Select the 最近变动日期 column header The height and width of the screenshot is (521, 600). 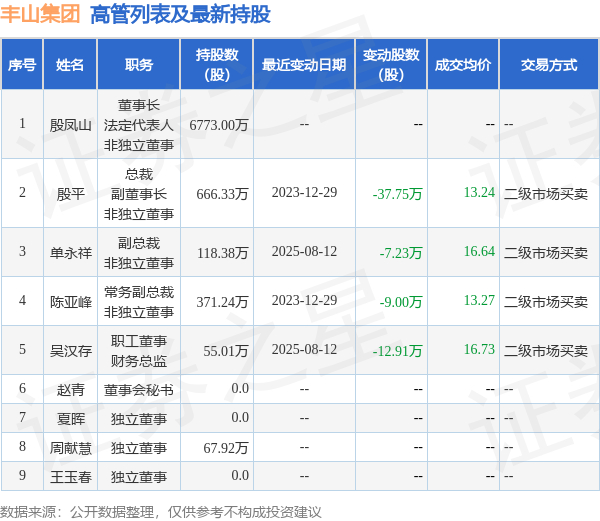point(304,65)
